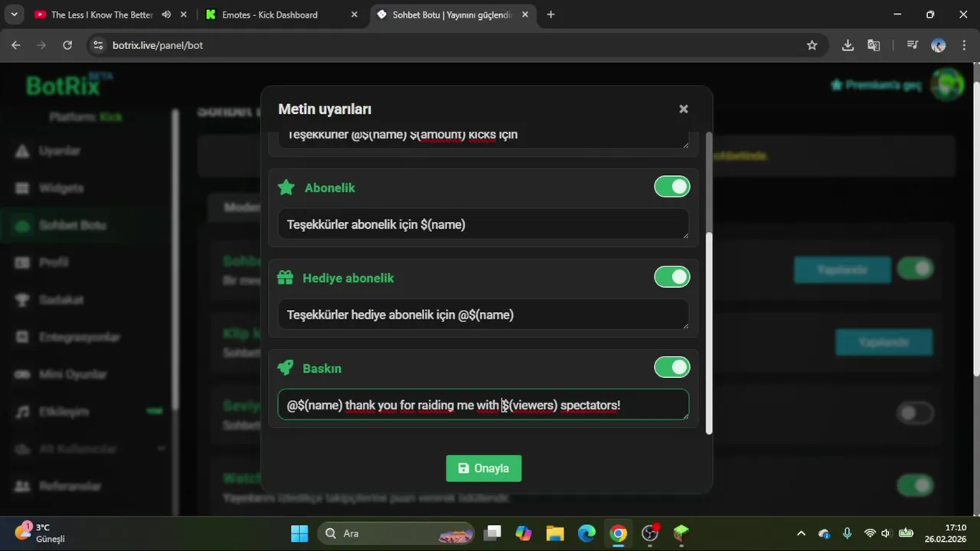The image size is (980, 551).
Task: Open browser downloads
Action: pos(848,45)
